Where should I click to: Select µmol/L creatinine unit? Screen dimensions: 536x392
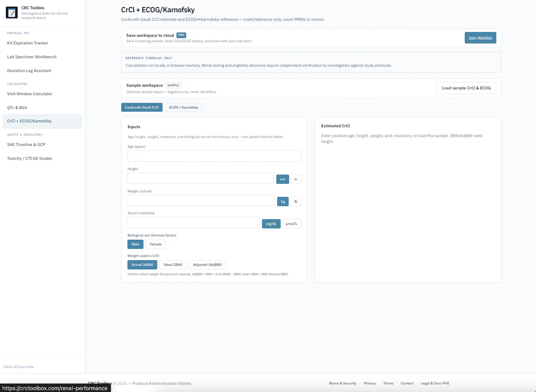tap(291, 224)
